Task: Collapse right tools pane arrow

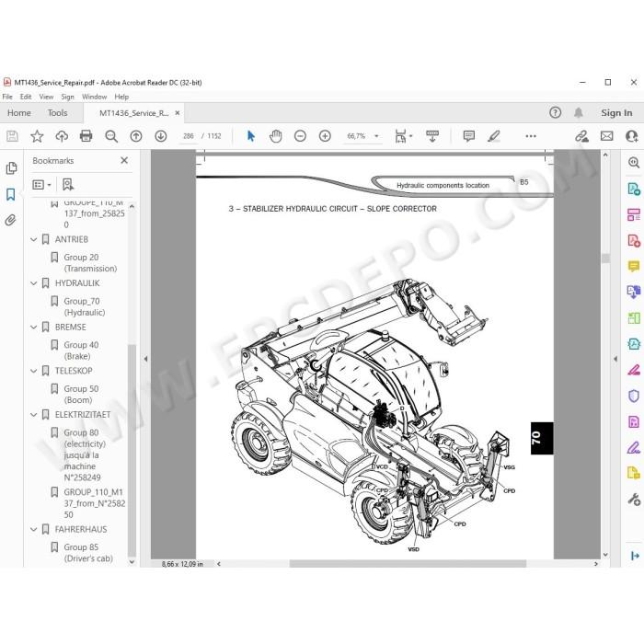Action: [x=615, y=359]
